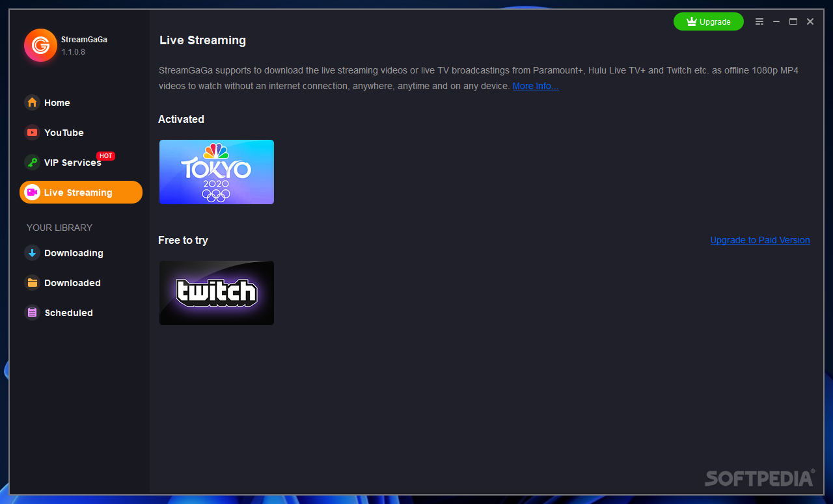
Task: Maximize the StreamGaGa window
Action: [793, 21]
